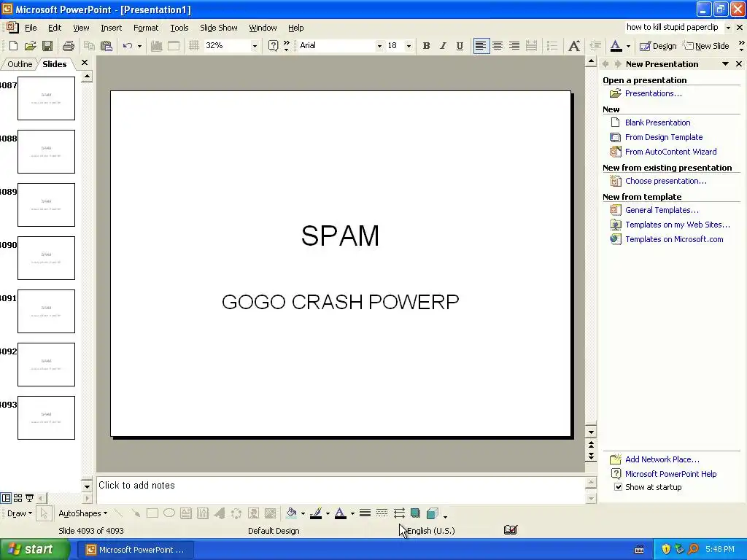The image size is (747, 560).
Task: Click the Microsoft PowerPoint taskbar button
Action: 135,550
